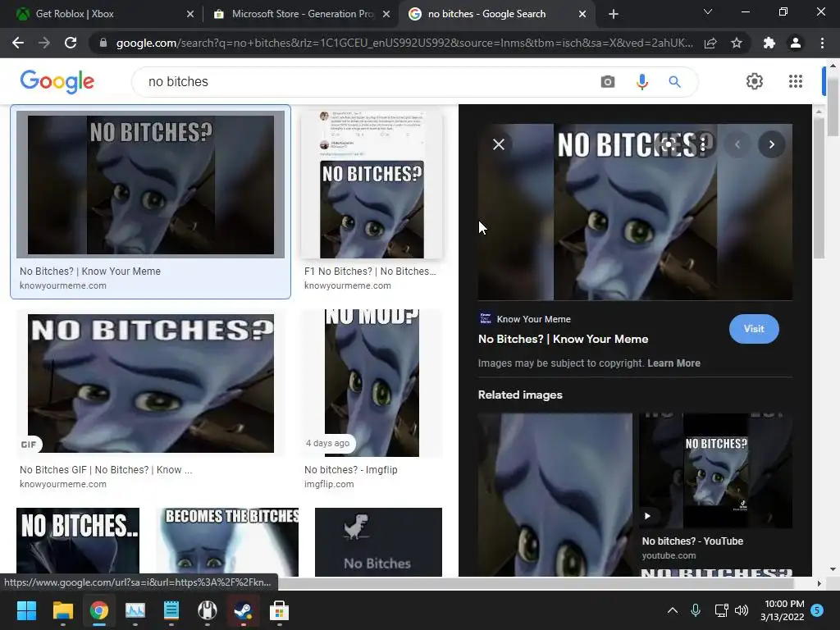Open the Google apps grid
The image size is (840, 630).
pyautogui.click(x=796, y=81)
